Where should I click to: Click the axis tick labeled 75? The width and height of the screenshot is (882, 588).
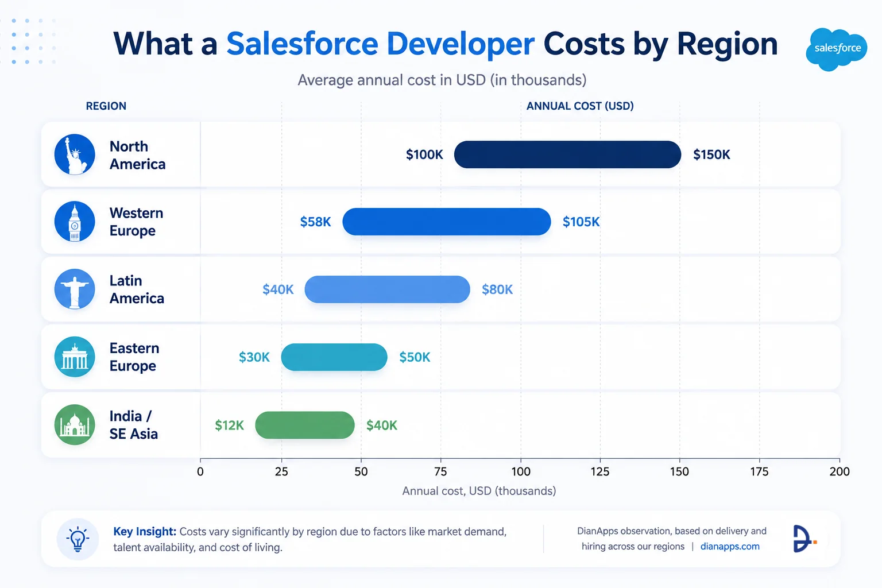click(440, 471)
